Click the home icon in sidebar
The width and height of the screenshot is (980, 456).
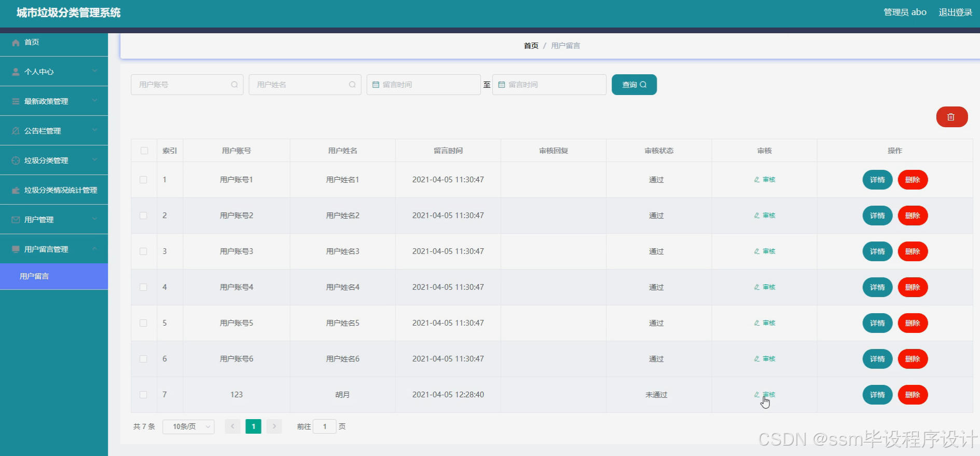pyautogui.click(x=16, y=43)
